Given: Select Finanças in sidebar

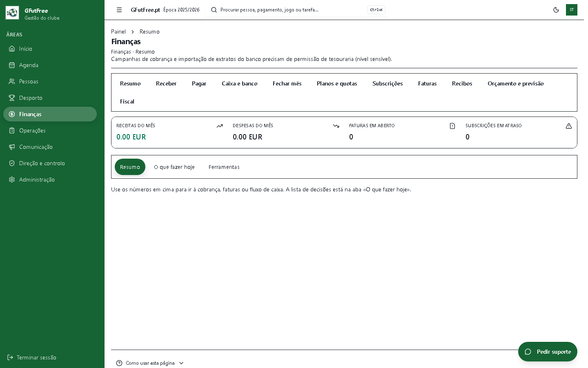Looking at the screenshot, I should click(x=50, y=114).
